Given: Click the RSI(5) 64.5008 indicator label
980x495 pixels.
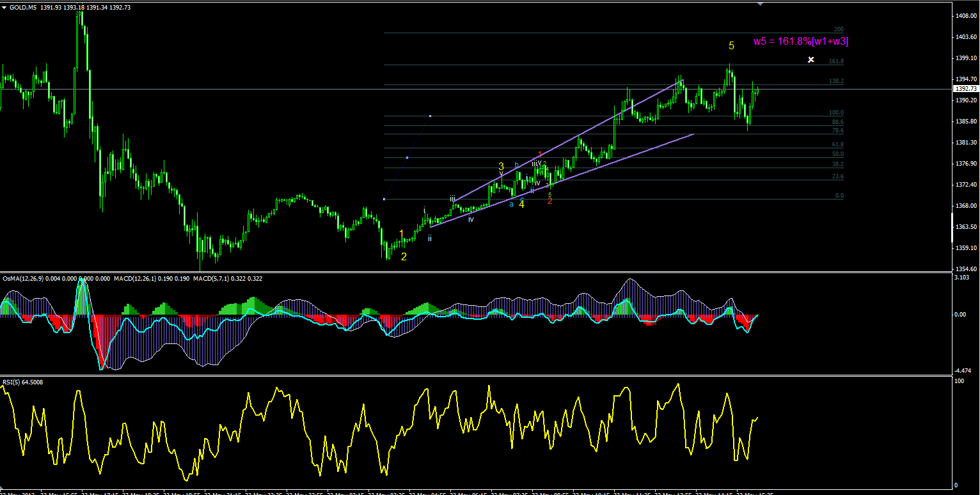Looking at the screenshot, I should point(22,382).
